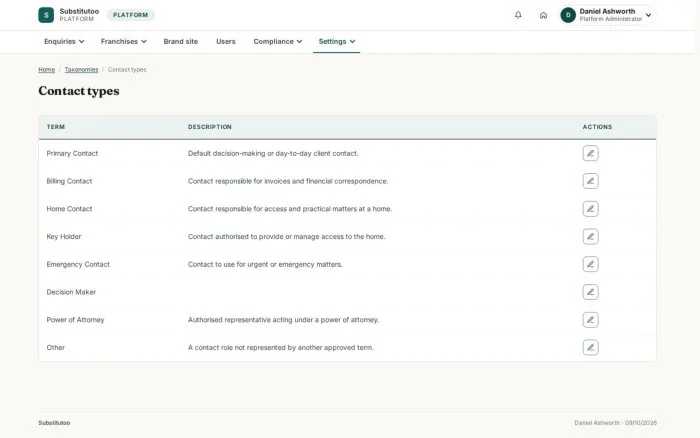Click the Substitutoo footer text
The height and width of the screenshot is (438, 700).
[x=54, y=422]
